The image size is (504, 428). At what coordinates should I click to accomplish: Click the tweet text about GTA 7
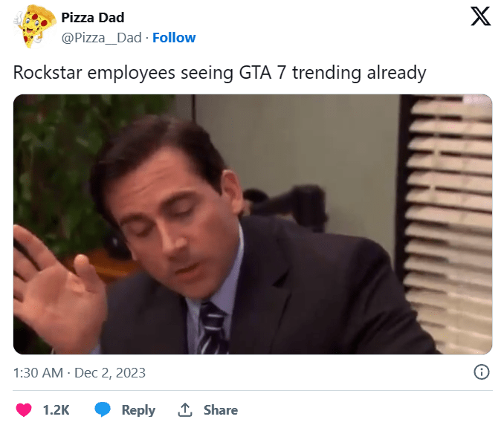(x=220, y=73)
